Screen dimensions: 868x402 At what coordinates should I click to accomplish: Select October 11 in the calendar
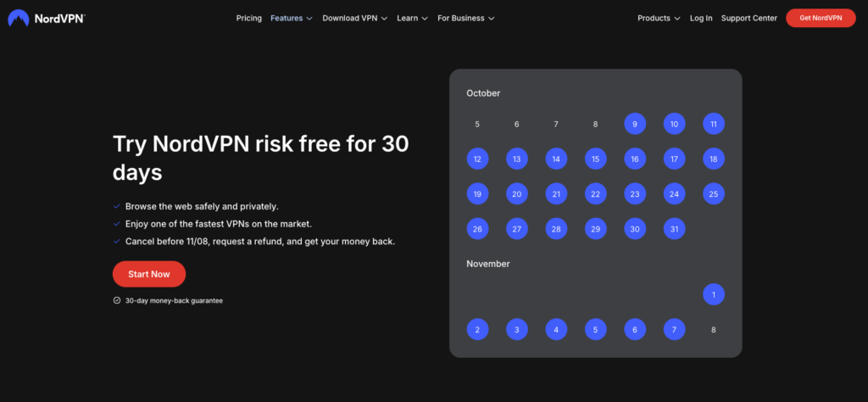(x=714, y=124)
